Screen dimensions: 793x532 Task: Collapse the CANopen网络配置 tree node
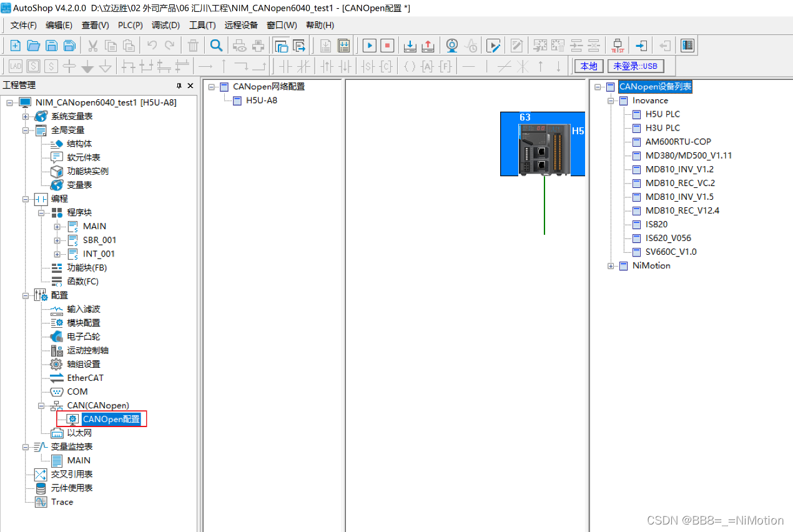pos(211,87)
